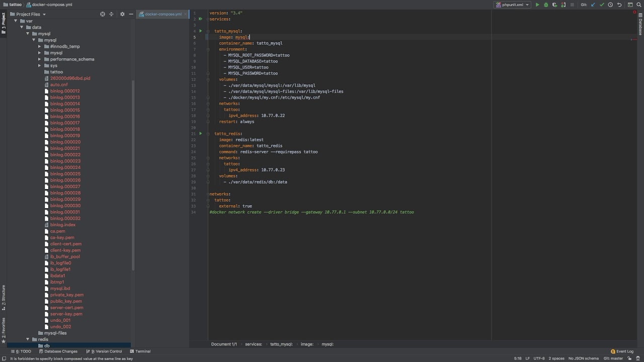Click the locate file target icon
Screen dimensions: 644x362
tap(103, 14)
